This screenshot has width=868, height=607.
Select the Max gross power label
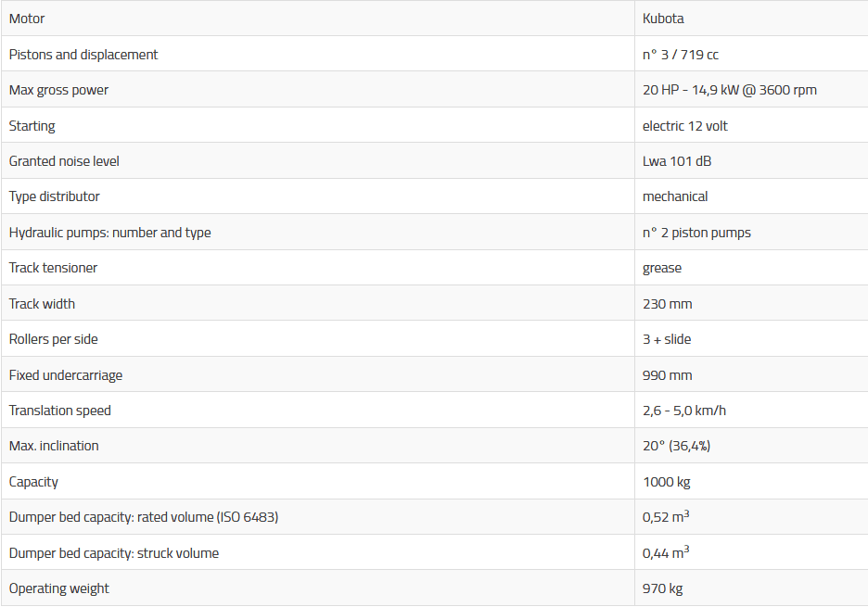pyautogui.click(x=58, y=90)
